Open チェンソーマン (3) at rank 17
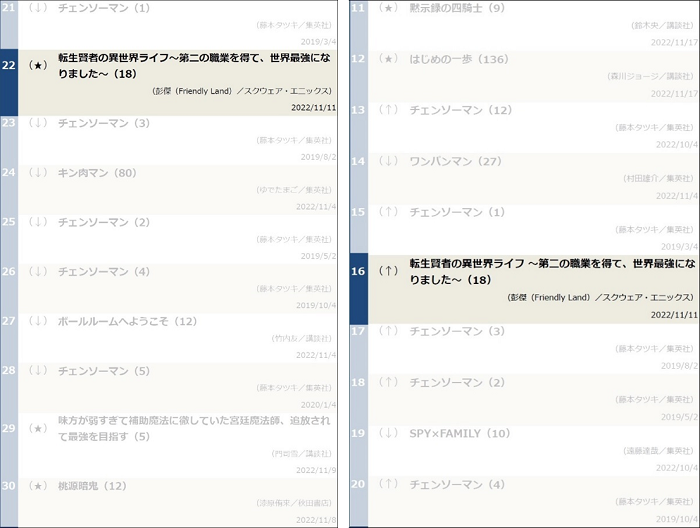 coord(457,331)
